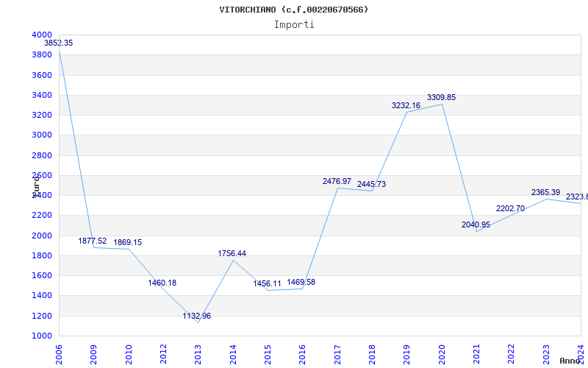Screen dimensions: 588x368
Task: Click y-axis value 1000
Action: 42,336
